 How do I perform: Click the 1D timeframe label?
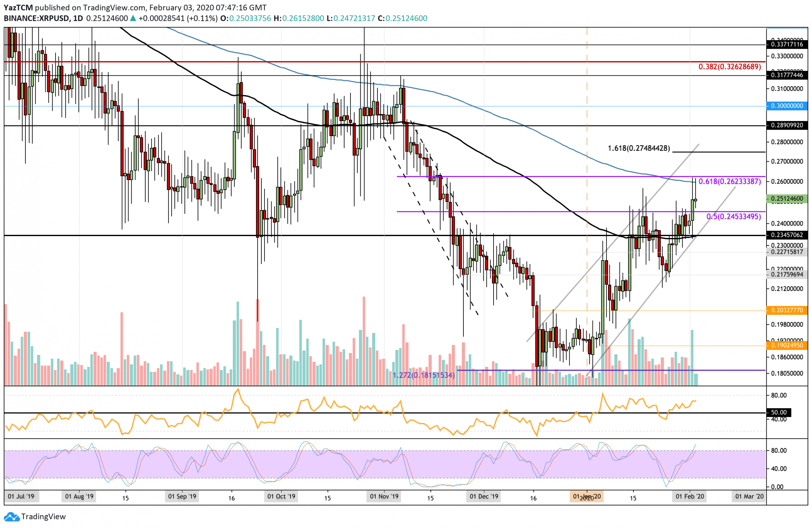click(x=78, y=18)
